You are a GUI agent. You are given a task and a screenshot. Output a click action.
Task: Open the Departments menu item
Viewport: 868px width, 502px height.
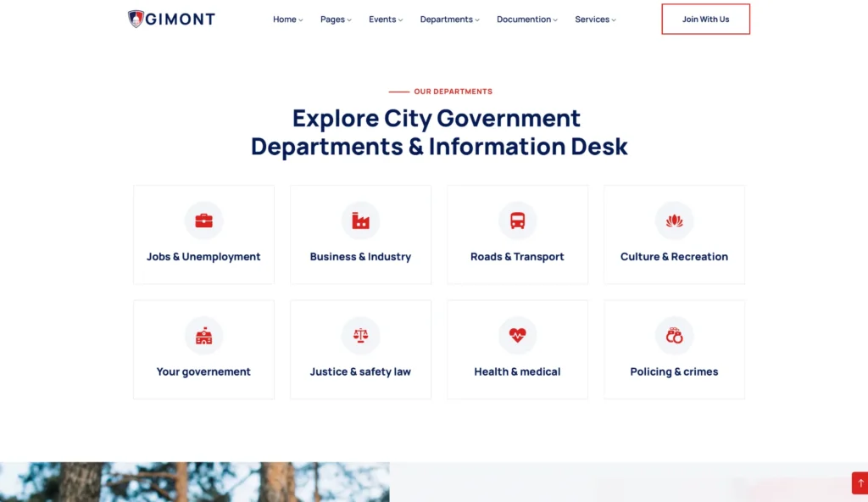(x=449, y=20)
